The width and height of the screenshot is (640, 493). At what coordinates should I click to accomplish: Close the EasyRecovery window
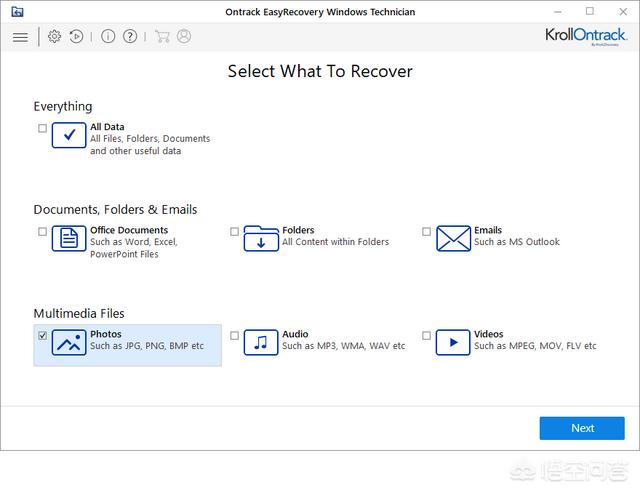pos(623,11)
